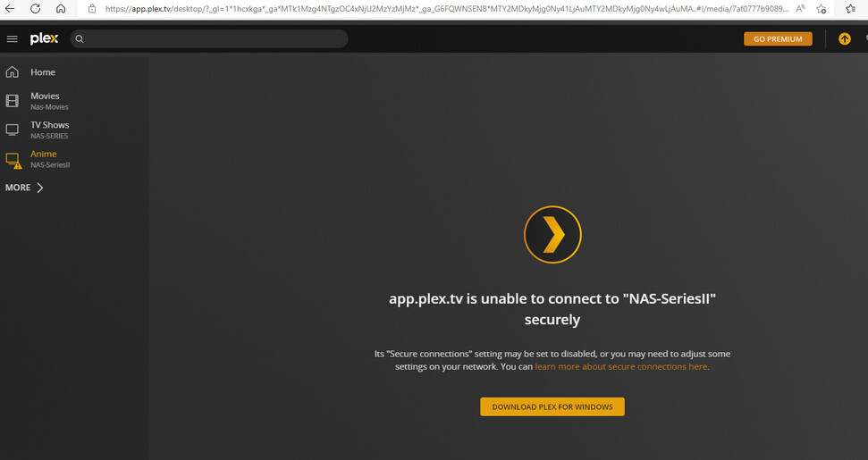Click the search magnifier icon
This screenshot has height=460, width=868.
point(80,38)
